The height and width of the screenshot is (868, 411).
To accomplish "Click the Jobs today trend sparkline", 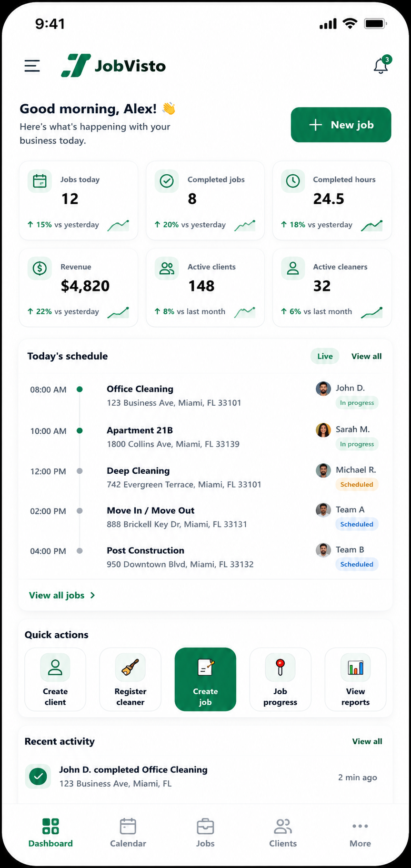I will [118, 225].
